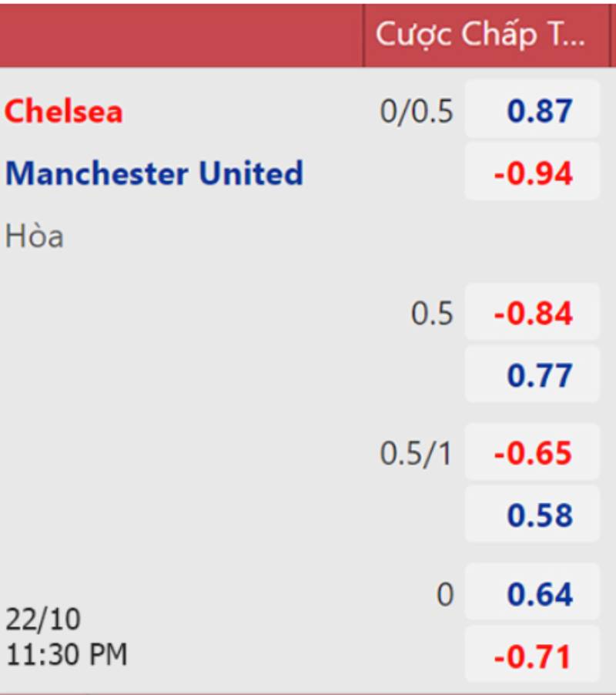Select the -0.65 odds button
Image resolution: width=616 pixels, height=695 pixels.
[x=532, y=453]
